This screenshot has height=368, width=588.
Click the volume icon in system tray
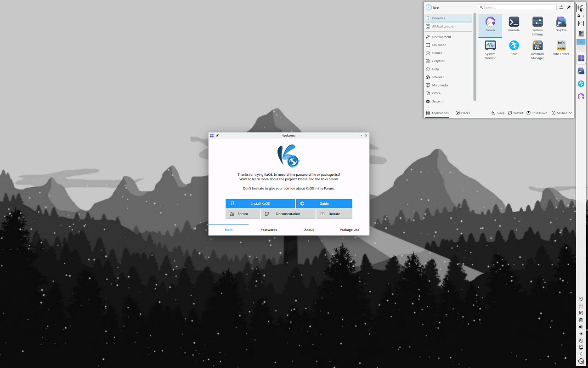[581, 327]
